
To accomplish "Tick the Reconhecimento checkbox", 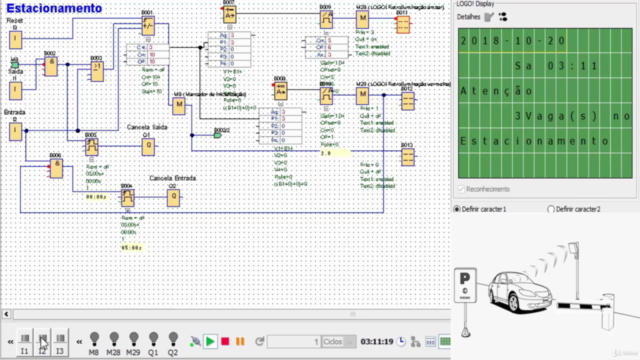I will [x=461, y=189].
